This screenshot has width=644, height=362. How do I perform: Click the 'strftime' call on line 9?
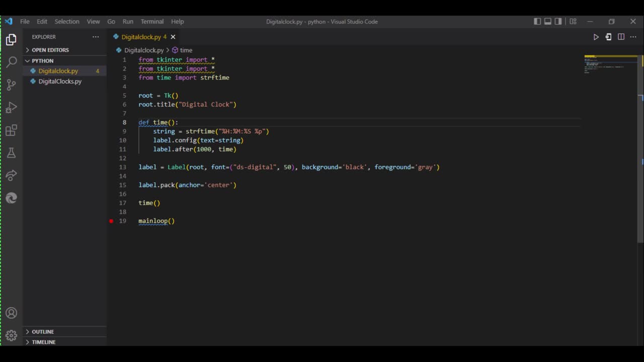200,131
